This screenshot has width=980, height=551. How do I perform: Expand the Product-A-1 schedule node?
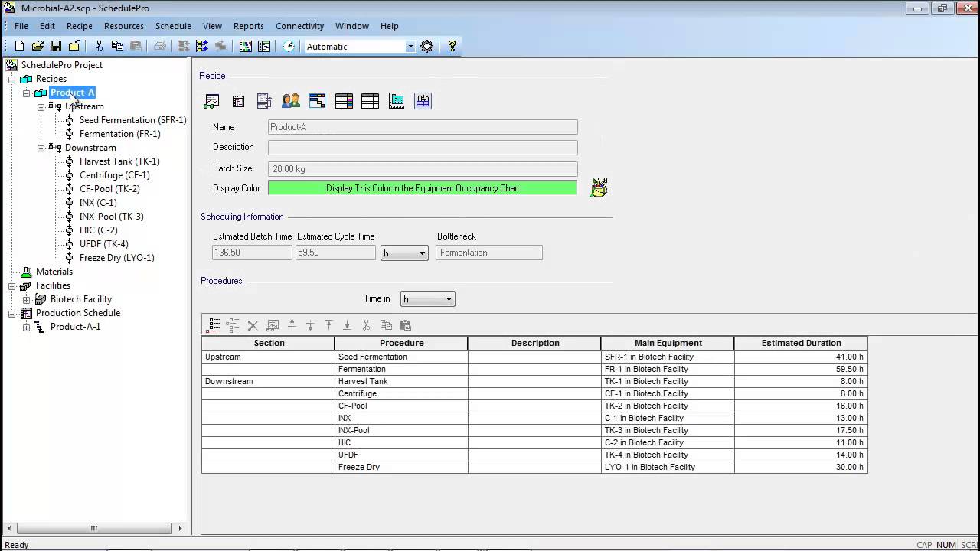click(x=27, y=327)
